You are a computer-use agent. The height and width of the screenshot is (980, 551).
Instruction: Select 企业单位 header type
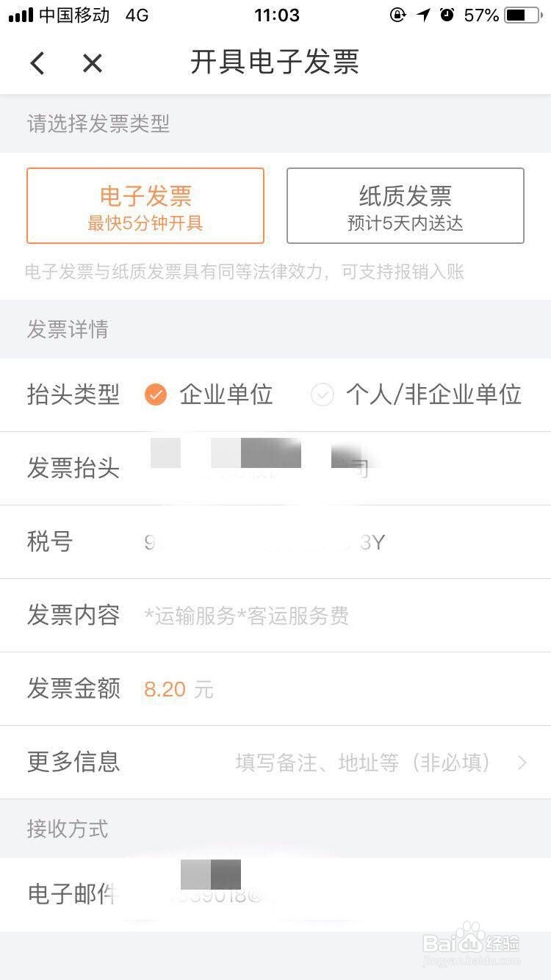point(209,394)
